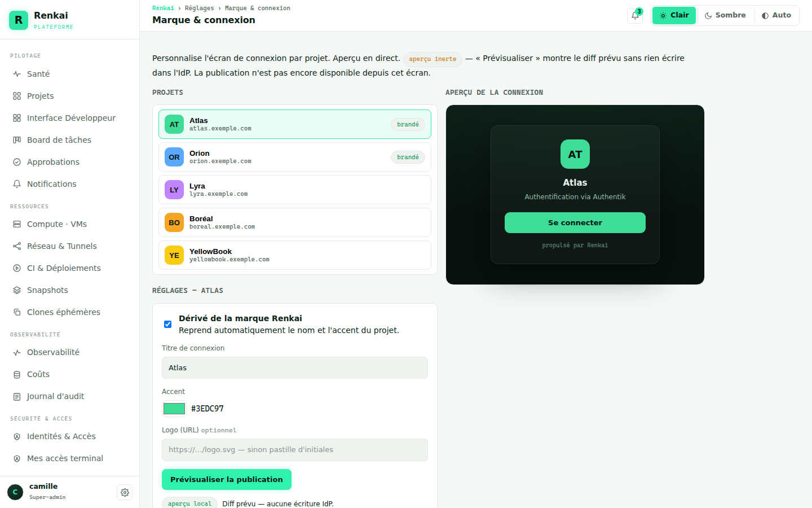Click the LY avatar for Lyra
The height and width of the screenshot is (508, 812).
click(174, 190)
